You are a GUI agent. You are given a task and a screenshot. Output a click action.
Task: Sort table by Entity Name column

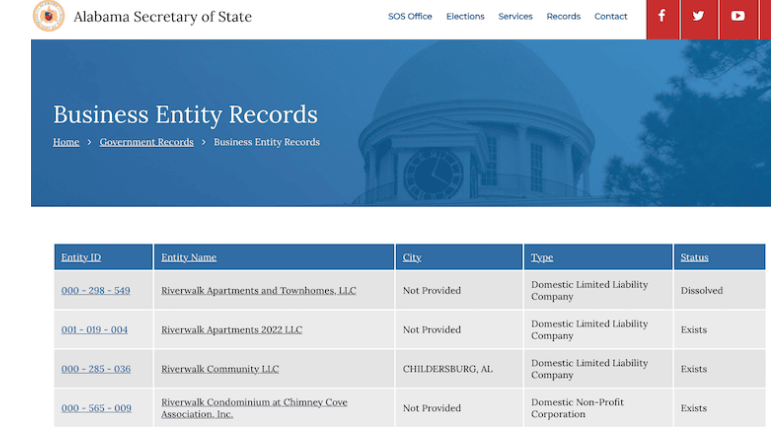coord(189,257)
